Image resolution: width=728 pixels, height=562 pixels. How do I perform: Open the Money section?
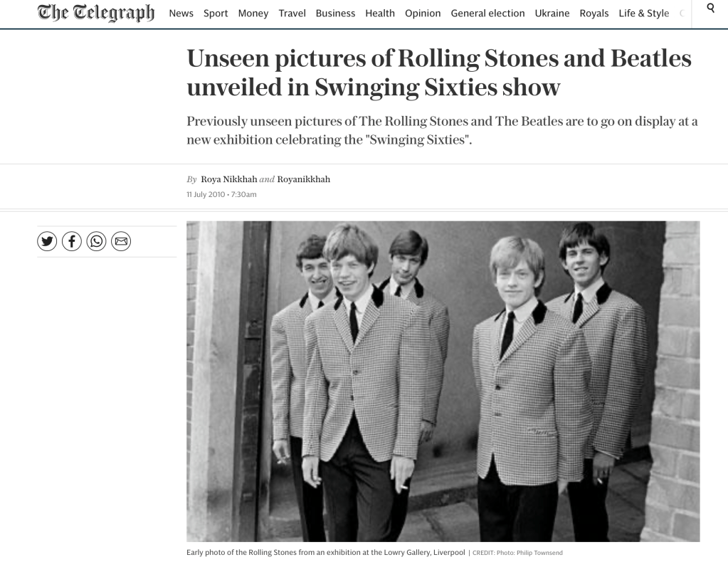253,14
